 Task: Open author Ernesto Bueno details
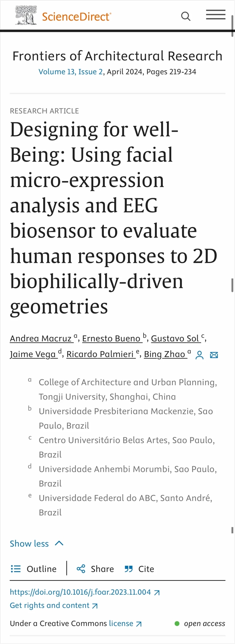(111, 339)
